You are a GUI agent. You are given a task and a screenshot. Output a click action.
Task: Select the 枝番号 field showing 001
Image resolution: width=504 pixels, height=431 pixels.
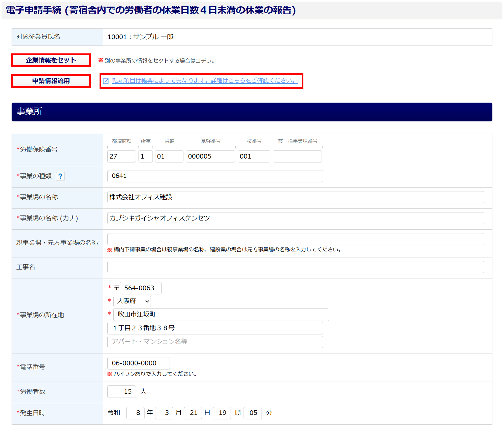coord(254,156)
